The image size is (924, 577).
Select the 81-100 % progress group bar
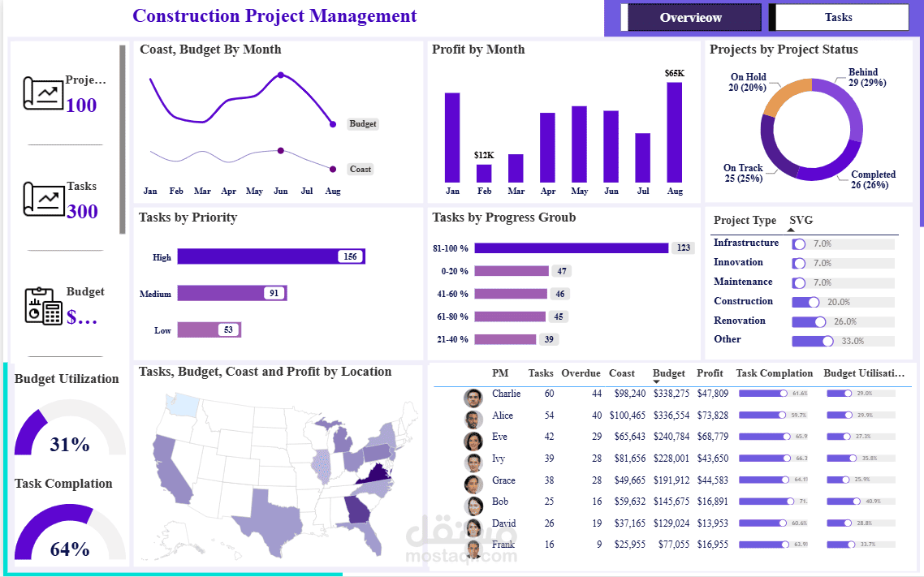coord(571,248)
